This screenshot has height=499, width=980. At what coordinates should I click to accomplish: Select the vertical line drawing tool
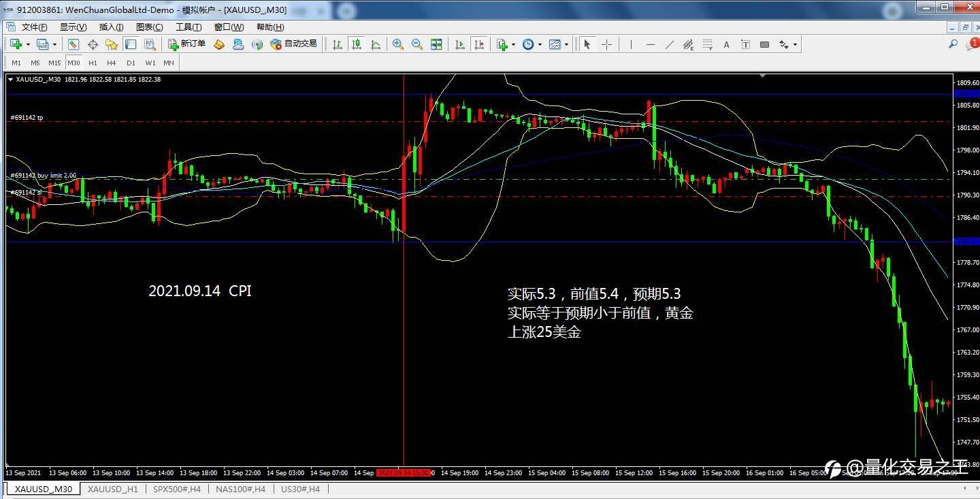[631, 44]
